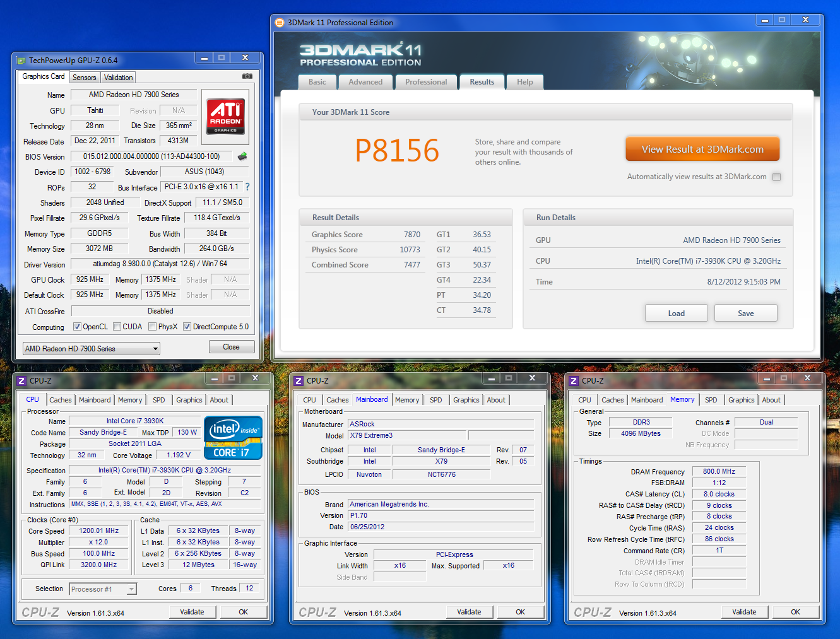Switch to the Validation tab in GPU-Z

[119, 78]
